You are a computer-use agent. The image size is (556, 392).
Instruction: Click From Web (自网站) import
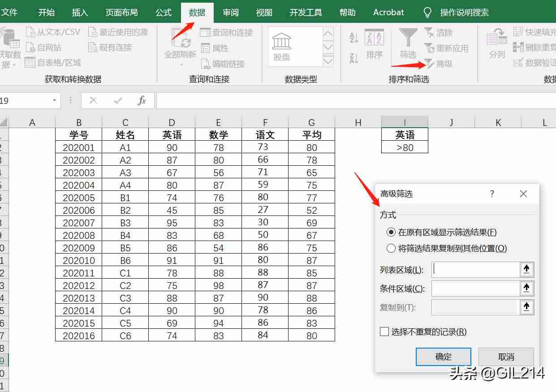43,47
